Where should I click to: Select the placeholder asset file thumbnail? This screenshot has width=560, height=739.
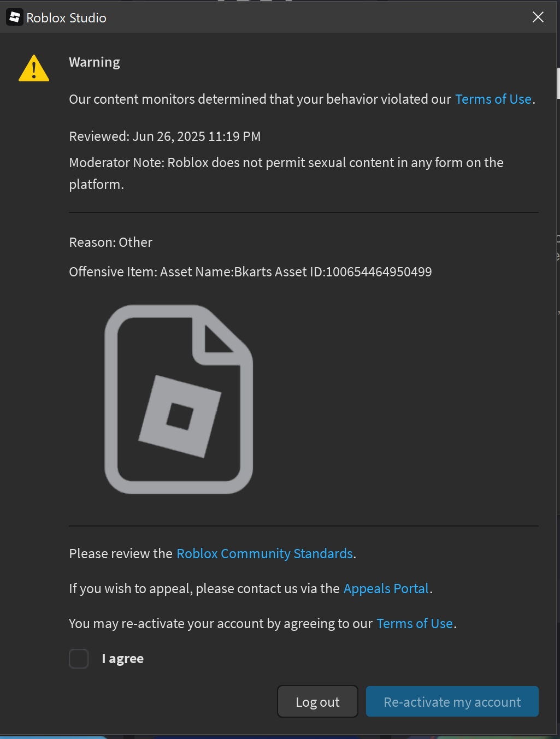(179, 399)
